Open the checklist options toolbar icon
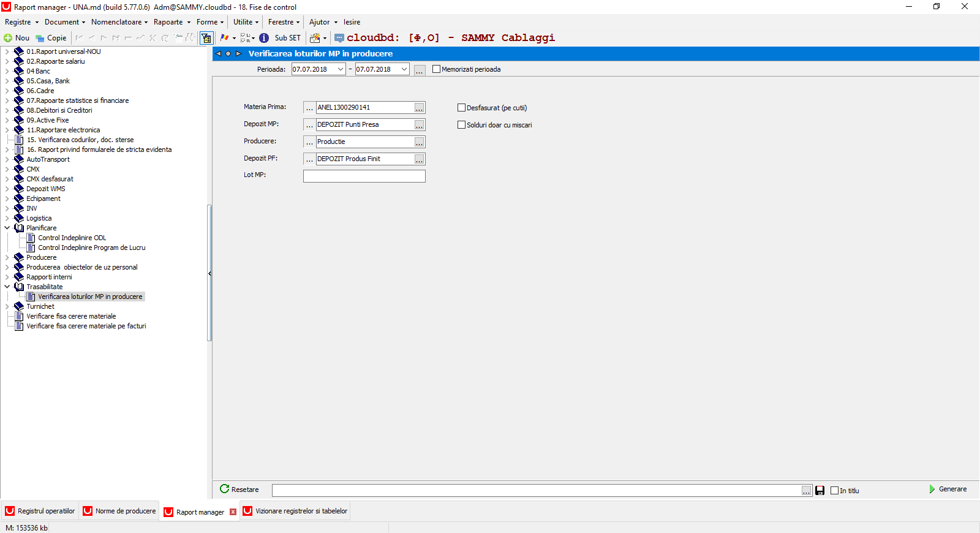The image size is (980, 533). [245, 38]
